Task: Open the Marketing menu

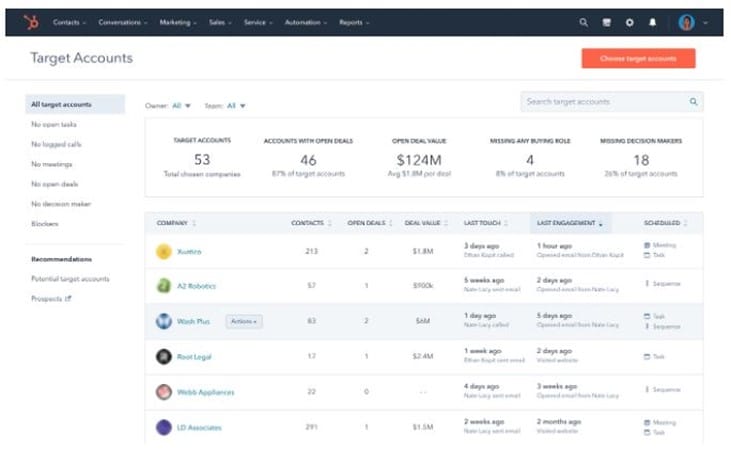Action: [178, 22]
